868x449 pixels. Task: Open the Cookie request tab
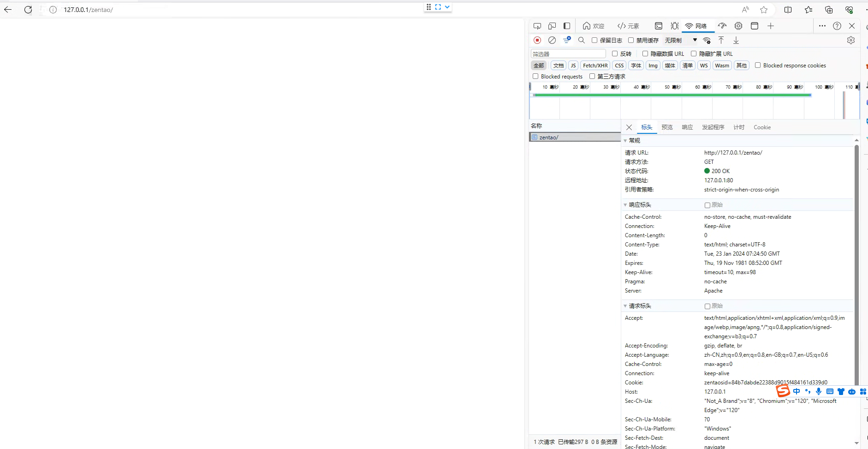click(x=762, y=127)
